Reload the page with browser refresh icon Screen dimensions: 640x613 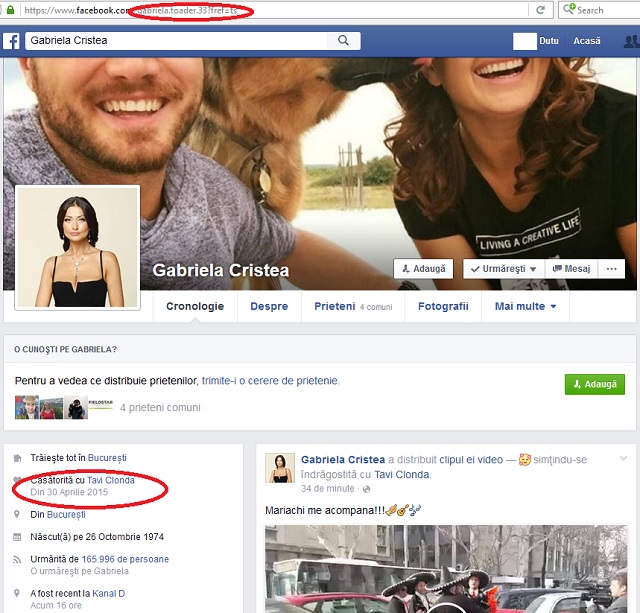540,10
